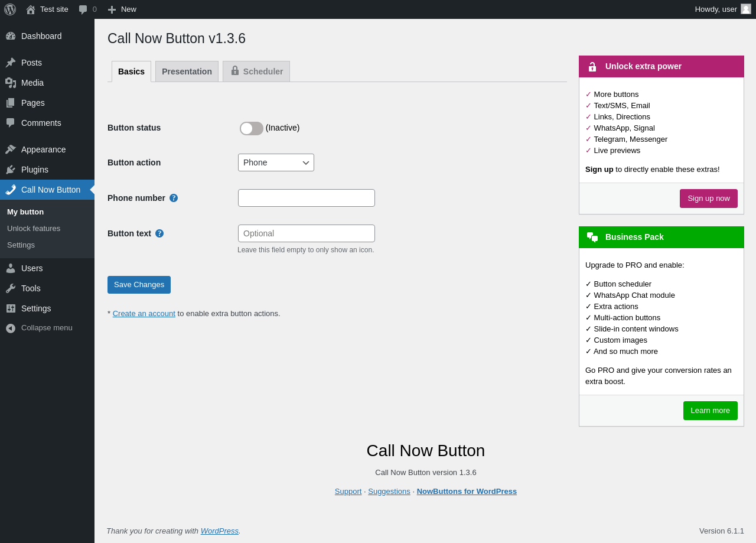Open the My button submenu item
The height and width of the screenshot is (543, 756).
[x=25, y=212]
